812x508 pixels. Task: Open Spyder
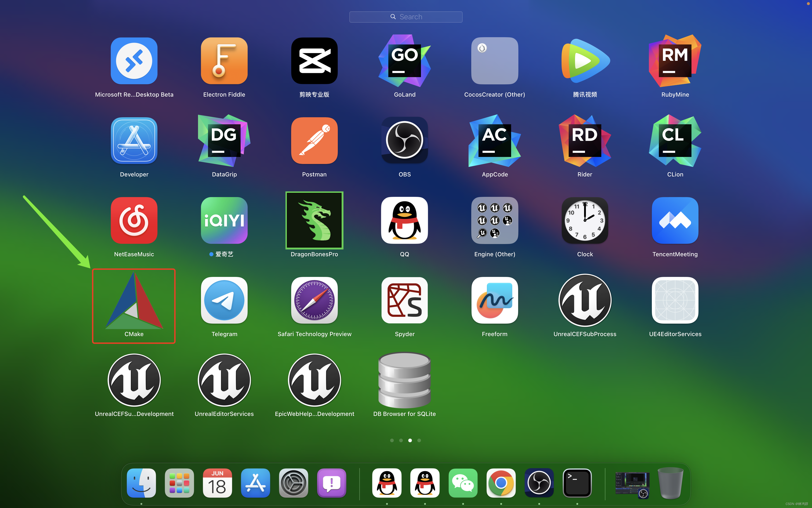coord(405,300)
